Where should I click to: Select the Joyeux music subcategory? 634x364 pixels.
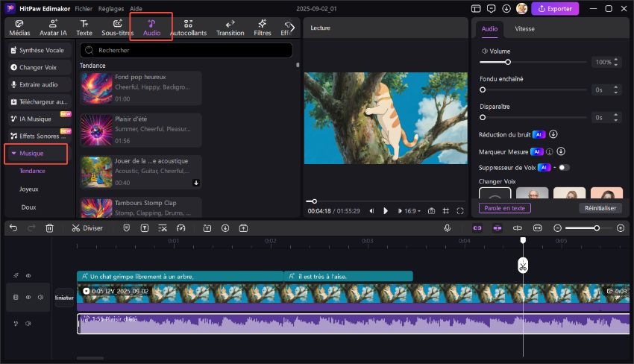tap(28, 189)
